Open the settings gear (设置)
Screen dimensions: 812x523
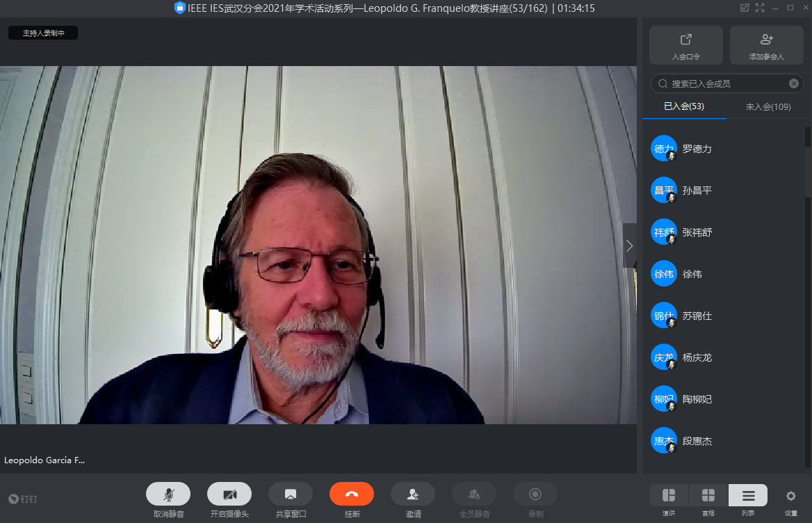pos(790,496)
